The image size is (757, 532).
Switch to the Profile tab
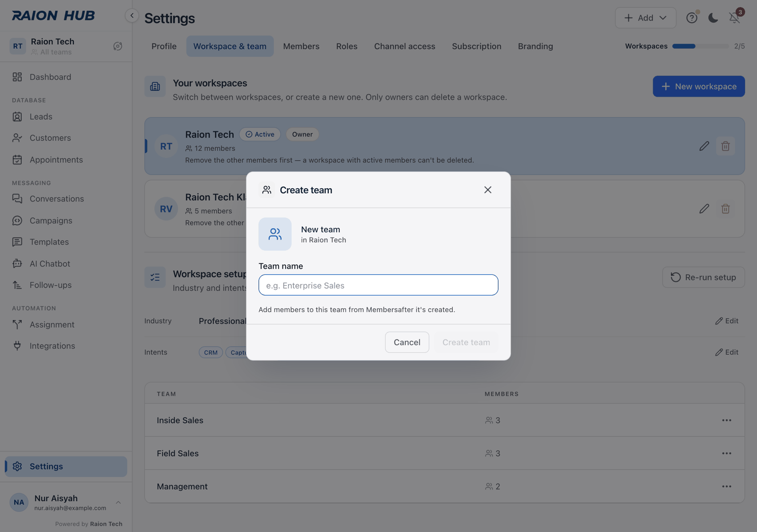[x=164, y=46]
